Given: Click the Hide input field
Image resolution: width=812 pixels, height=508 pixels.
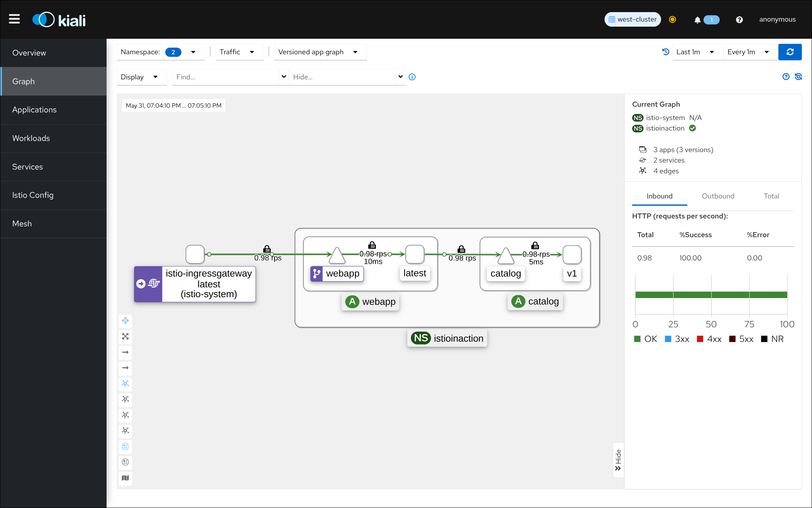Looking at the screenshot, I should pos(342,77).
